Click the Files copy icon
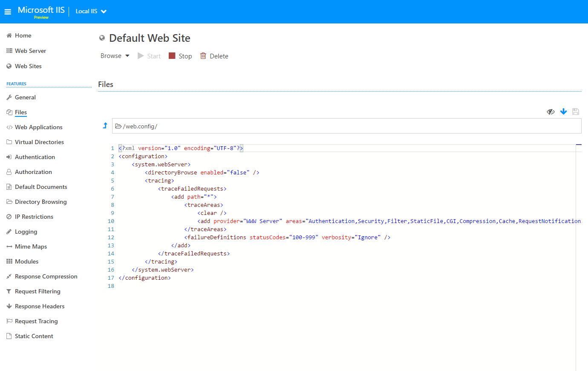Viewport: 588px width, 371px height. pos(9,112)
